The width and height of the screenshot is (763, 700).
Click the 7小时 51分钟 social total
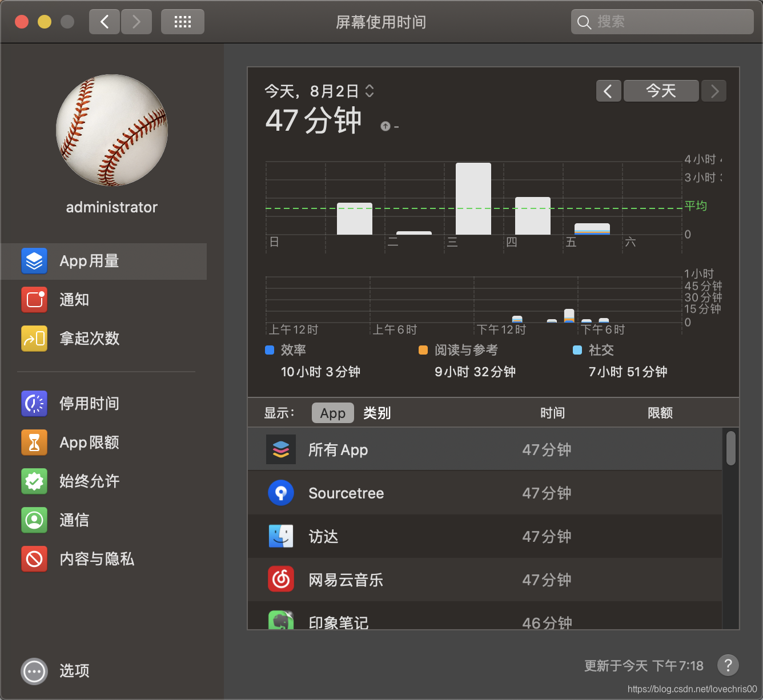tap(628, 372)
